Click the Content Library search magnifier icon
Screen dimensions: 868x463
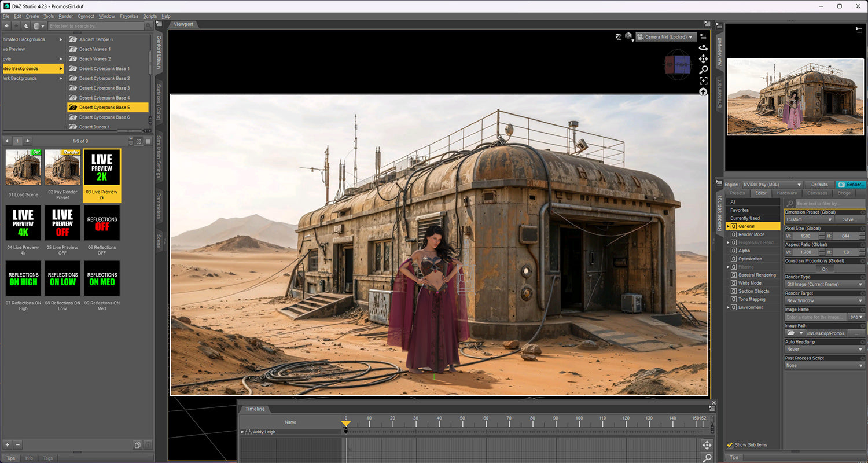pos(149,26)
